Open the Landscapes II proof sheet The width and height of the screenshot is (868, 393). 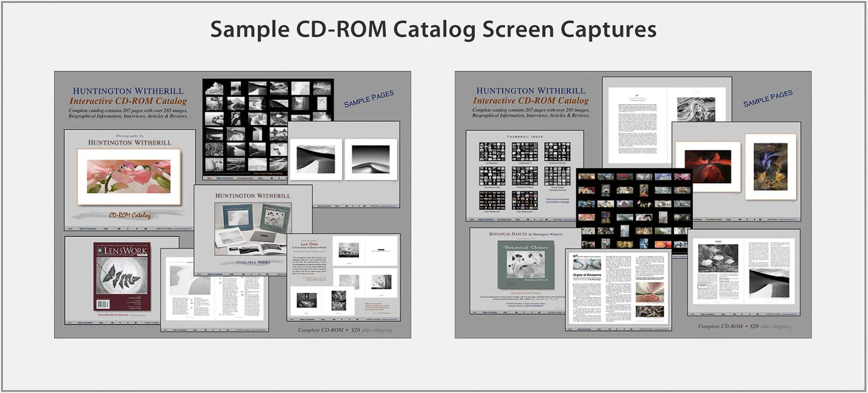tap(524, 152)
